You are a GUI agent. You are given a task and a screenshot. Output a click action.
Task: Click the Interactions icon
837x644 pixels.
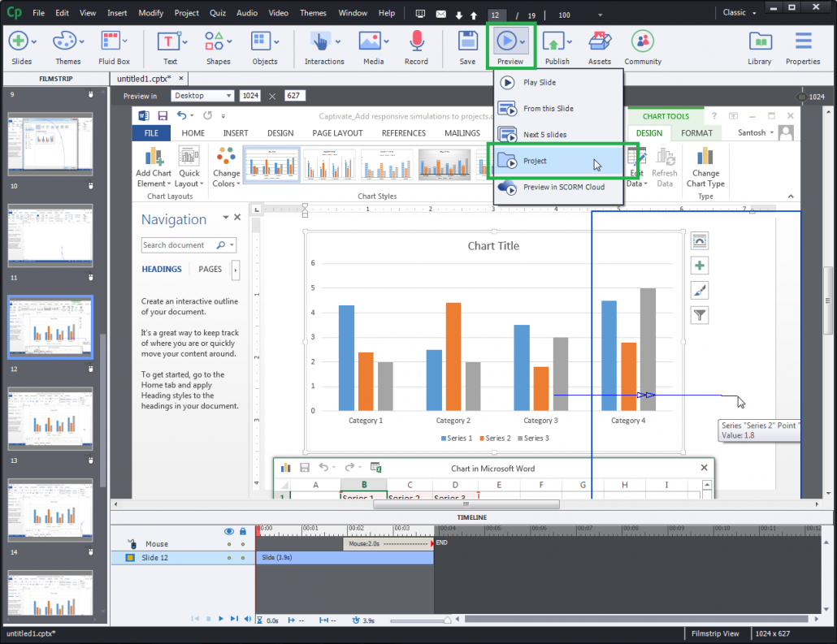[x=320, y=41]
